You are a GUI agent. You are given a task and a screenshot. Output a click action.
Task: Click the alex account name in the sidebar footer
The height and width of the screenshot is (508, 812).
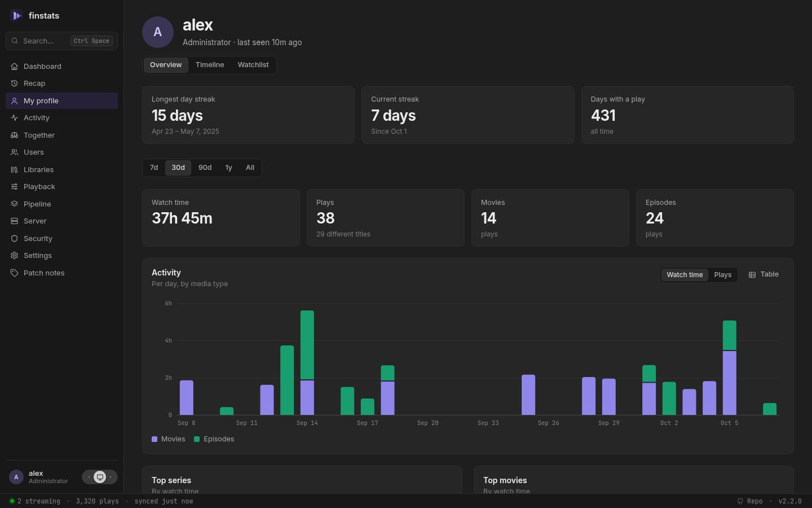[x=36, y=474]
